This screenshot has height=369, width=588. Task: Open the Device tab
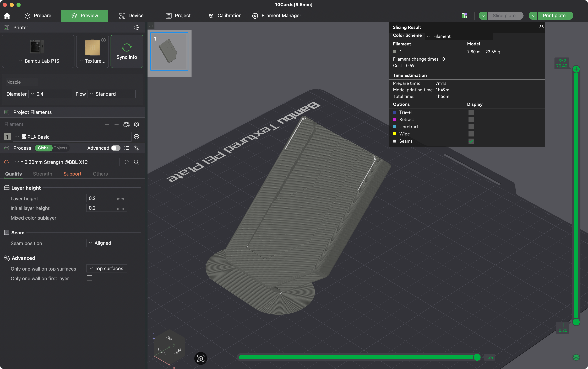(131, 16)
